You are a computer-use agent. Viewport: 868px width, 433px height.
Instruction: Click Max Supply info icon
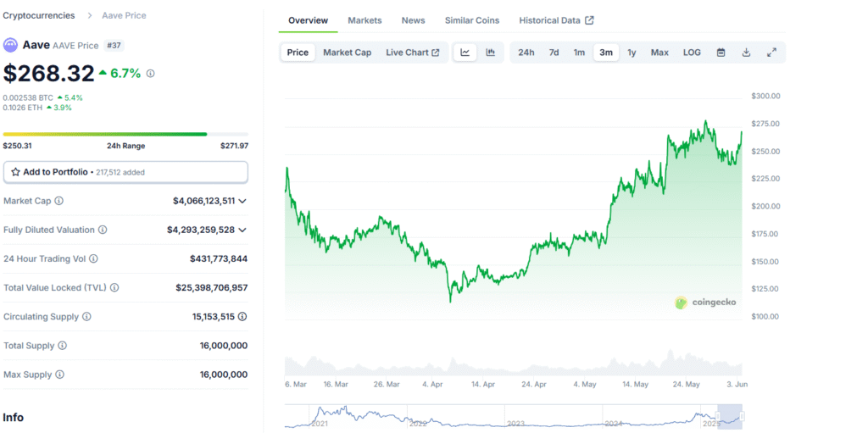pos(59,375)
